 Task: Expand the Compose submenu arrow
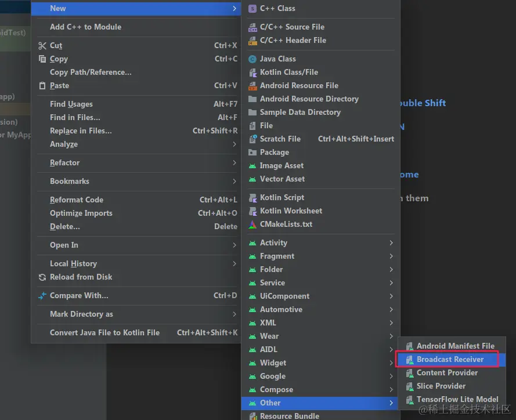(x=391, y=390)
